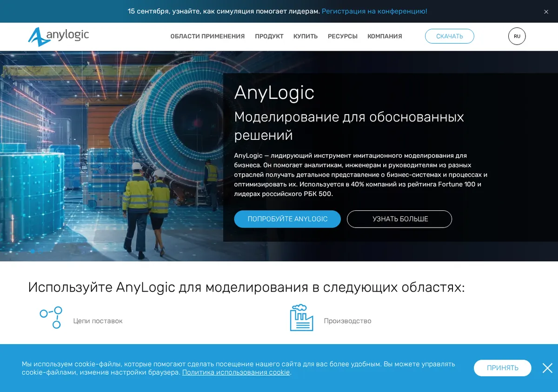Dismiss the cookie notice with X icon
The image size is (558, 392).
tap(547, 368)
